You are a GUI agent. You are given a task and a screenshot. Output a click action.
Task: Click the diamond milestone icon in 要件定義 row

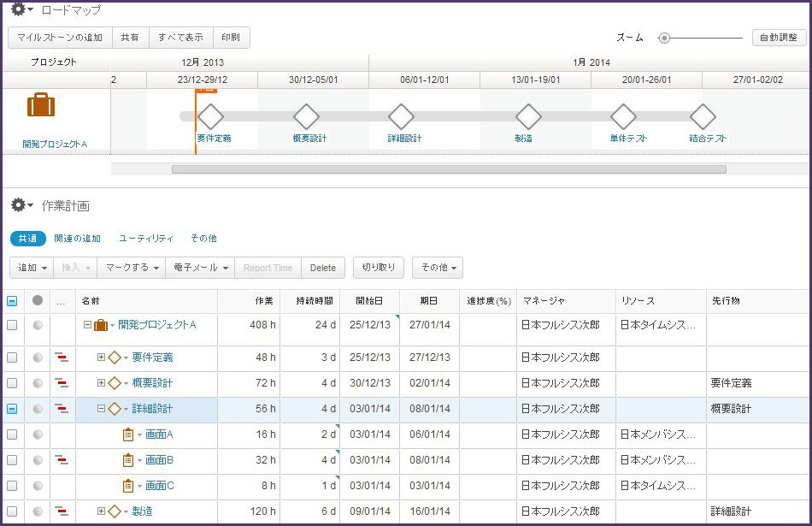[x=115, y=358]
